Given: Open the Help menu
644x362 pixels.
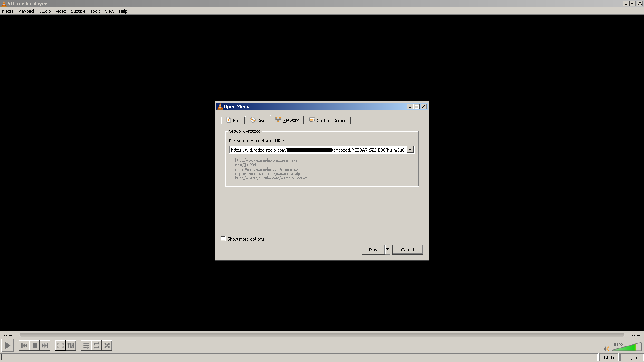Looking at the screenshot, I should point(123,11).
